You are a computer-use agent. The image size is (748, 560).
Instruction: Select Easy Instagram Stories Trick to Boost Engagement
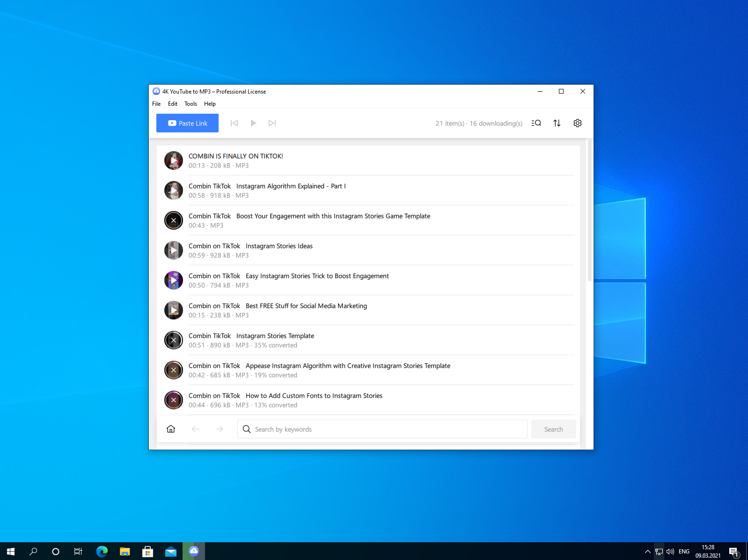point(289,276)
